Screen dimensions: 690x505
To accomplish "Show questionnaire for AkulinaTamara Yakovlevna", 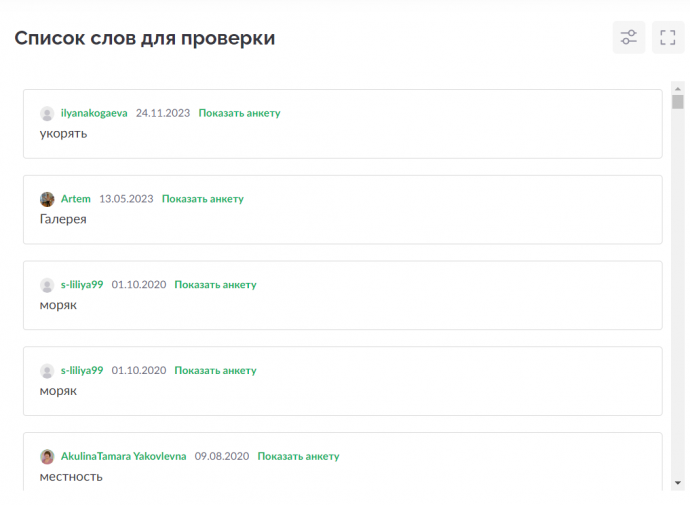I will tap(298, 456).
